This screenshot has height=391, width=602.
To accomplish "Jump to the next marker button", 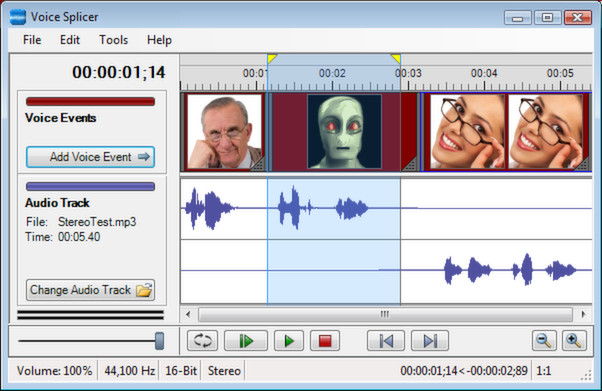I will 430,340.
